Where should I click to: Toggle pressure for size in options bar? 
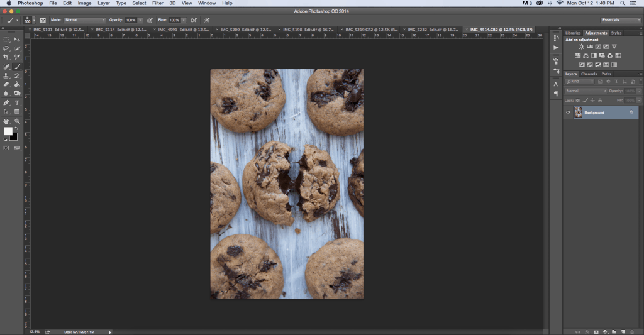(206, 20)
